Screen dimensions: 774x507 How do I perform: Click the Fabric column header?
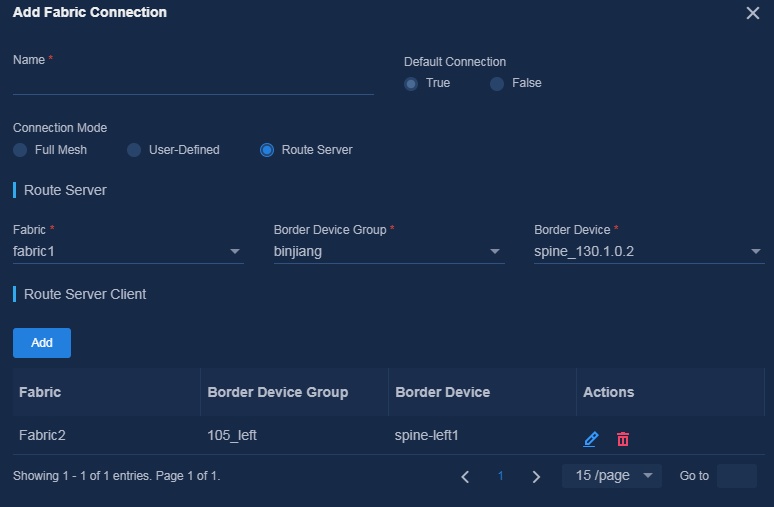(x=40, y=392)
